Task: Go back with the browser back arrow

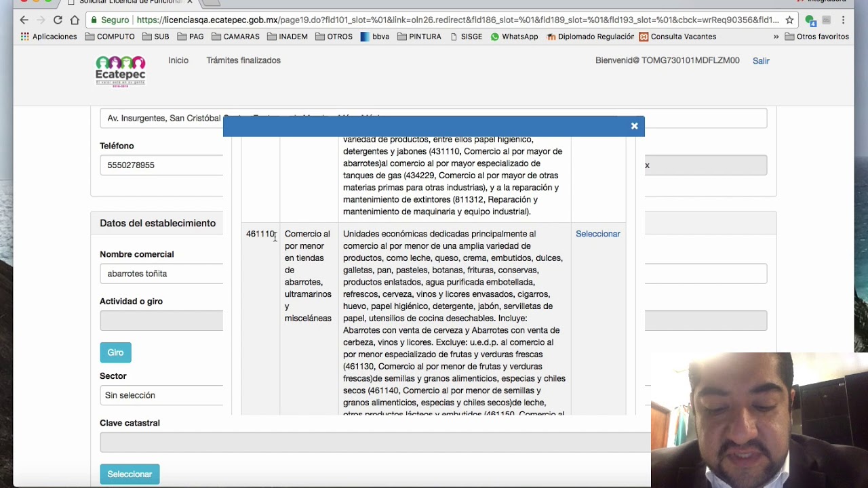Action: click(24, 20)
